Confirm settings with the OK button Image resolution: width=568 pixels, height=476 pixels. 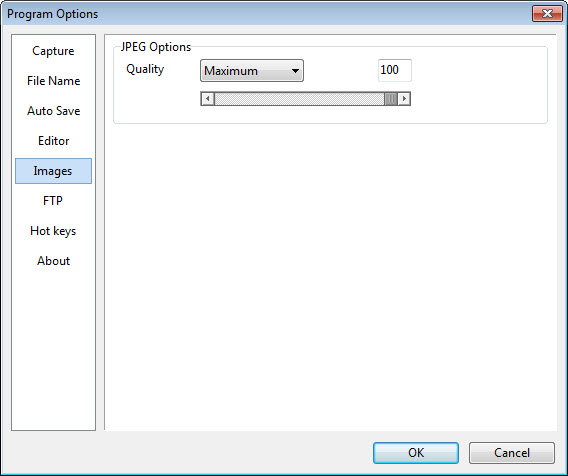[x=416, y=452]
